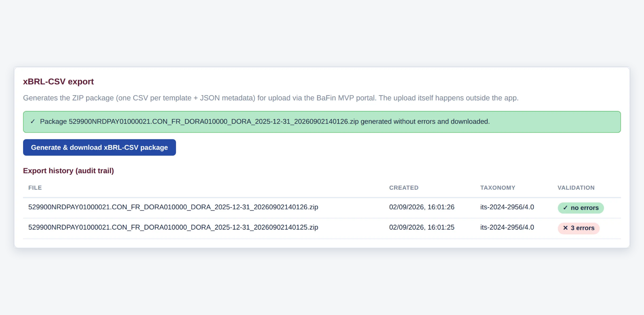
Task: Click created time 02/09/2026, 16:01:26
Action: (422, 207)
